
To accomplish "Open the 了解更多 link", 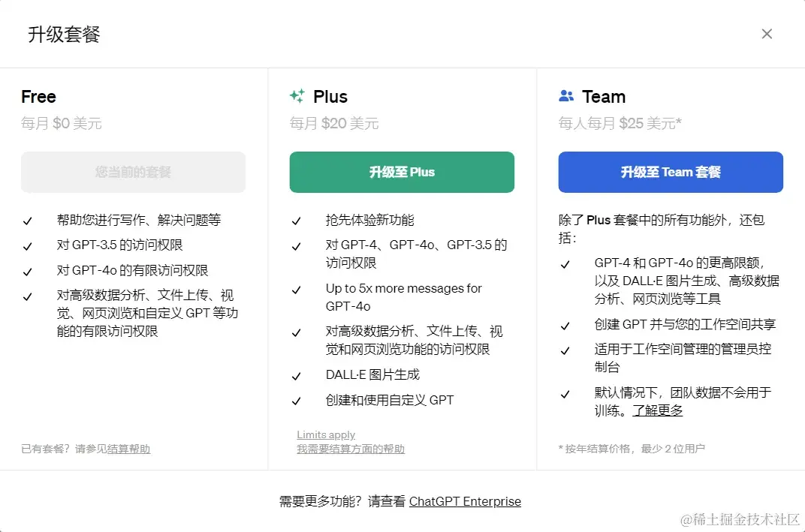I will click(x=658, y=410).
